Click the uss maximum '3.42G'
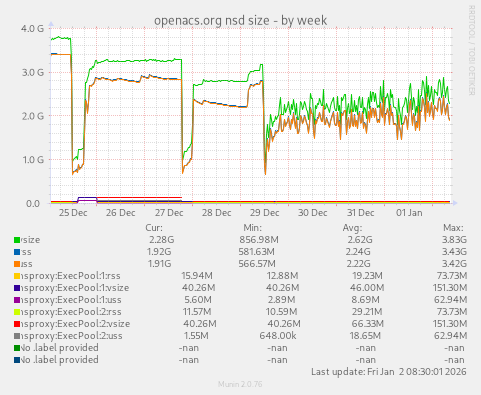 454,264
